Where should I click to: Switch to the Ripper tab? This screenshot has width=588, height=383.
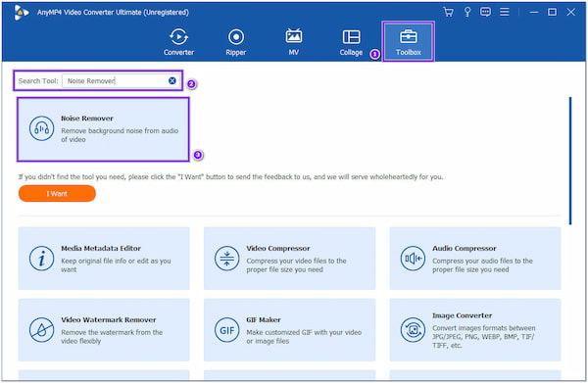236,41
